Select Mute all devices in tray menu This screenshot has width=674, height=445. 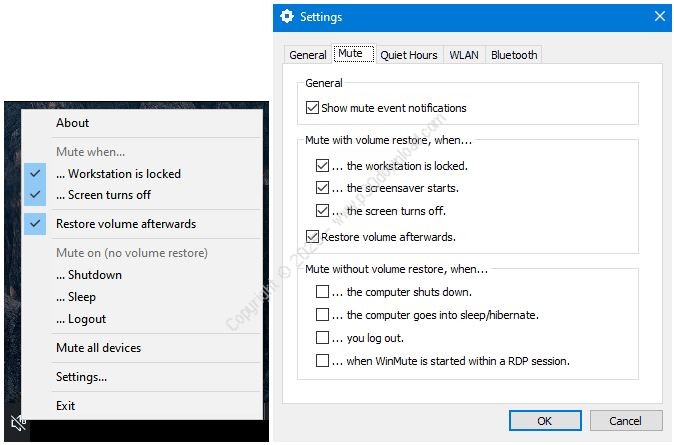tap(98, 348)
